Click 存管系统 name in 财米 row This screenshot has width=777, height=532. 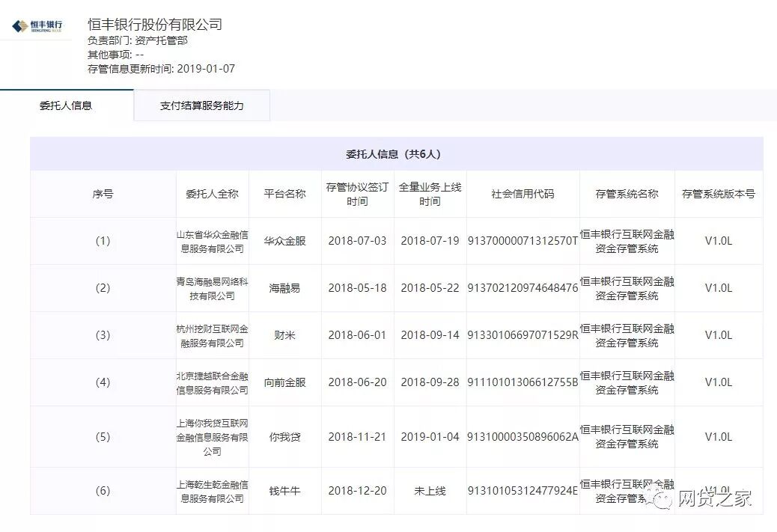tap(627, 335)
